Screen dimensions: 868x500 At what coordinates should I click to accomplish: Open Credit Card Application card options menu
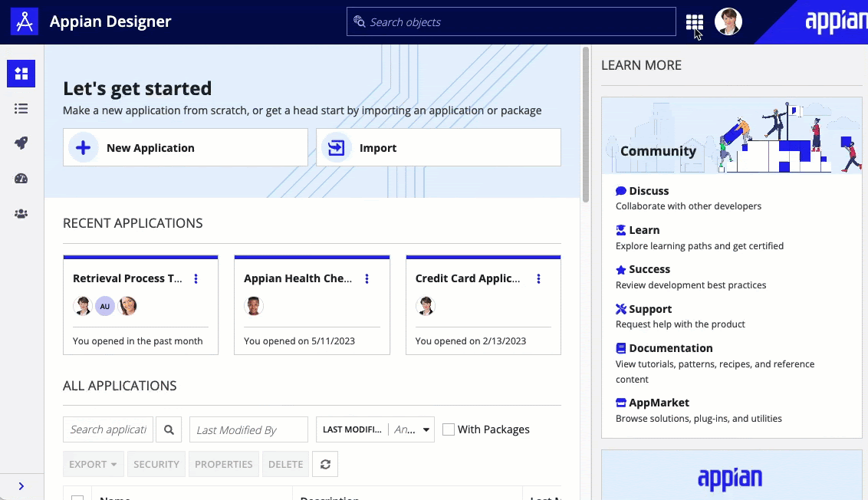539,278
